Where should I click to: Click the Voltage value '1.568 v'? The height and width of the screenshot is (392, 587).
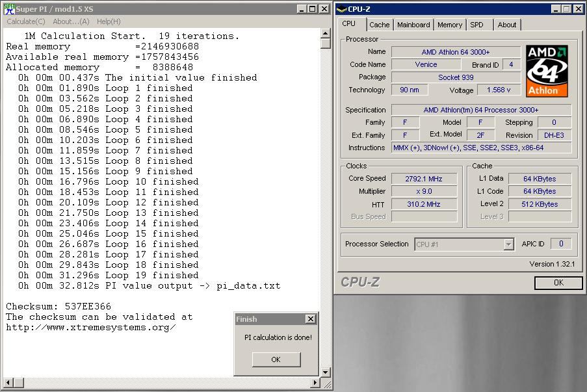click(499, 90)
